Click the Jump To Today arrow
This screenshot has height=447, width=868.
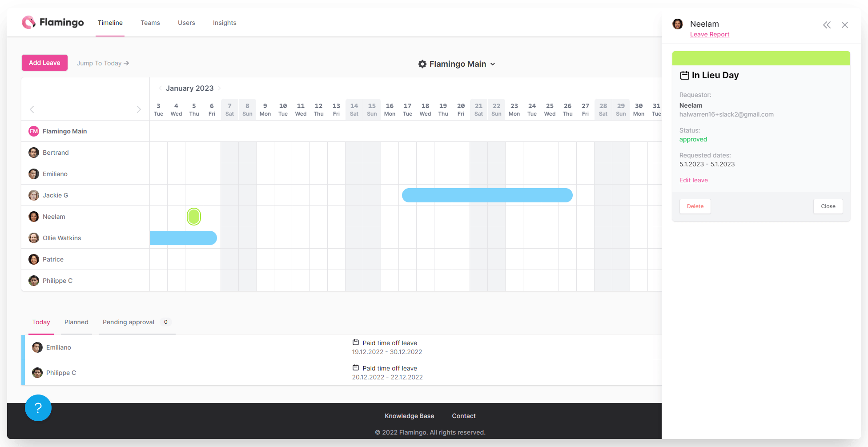(x=127, y=63)
